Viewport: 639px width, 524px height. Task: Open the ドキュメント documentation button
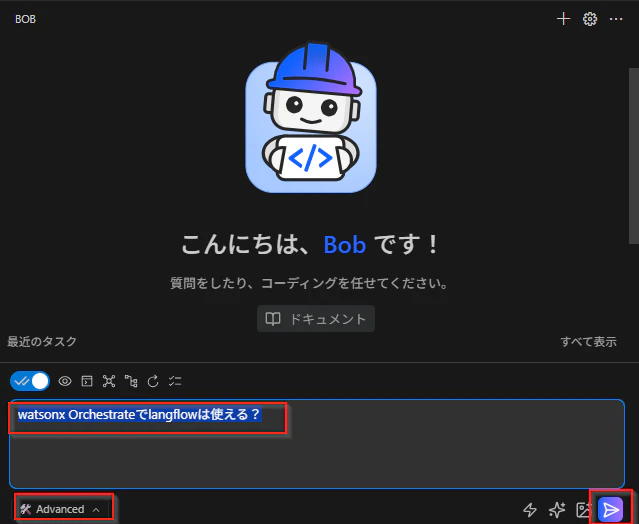tap(316, 319)
